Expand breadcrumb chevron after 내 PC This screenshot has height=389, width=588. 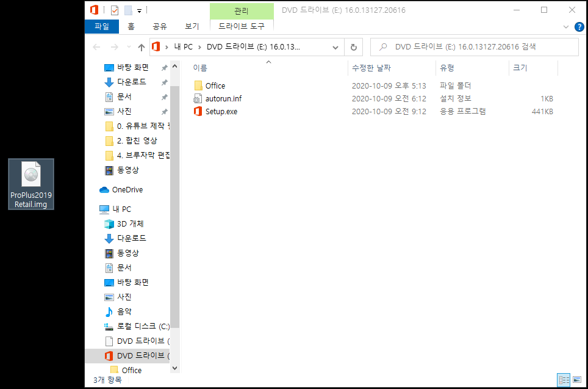click(x=199, y=47)
